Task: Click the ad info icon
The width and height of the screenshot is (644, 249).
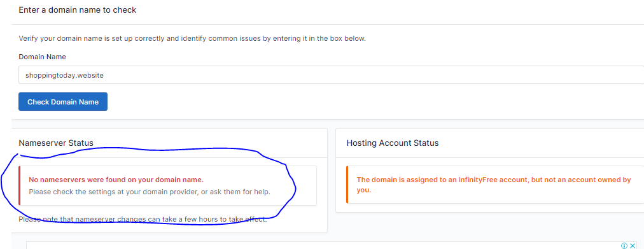Action: coord(624,246)
